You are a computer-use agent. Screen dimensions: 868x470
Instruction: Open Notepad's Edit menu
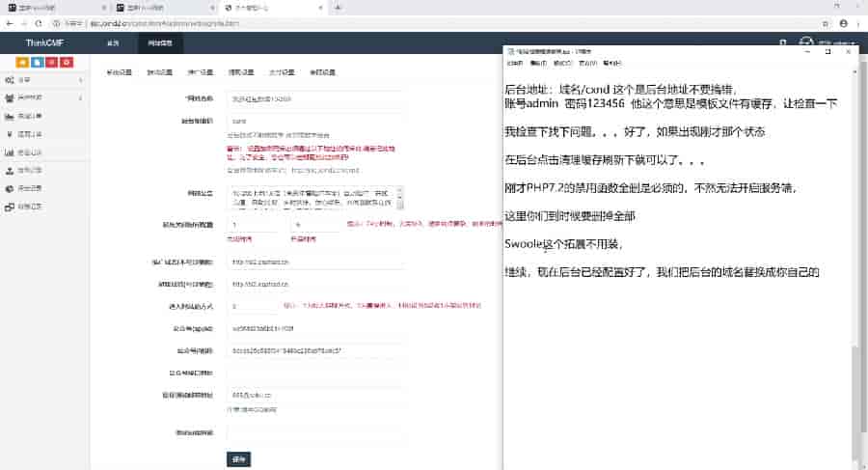coord(538,63)
